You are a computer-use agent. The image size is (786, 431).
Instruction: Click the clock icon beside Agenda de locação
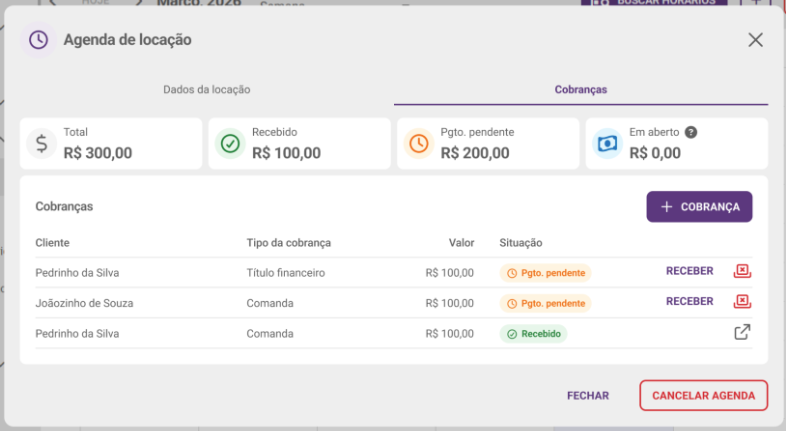pyautogui.click(x=38, y=40)
